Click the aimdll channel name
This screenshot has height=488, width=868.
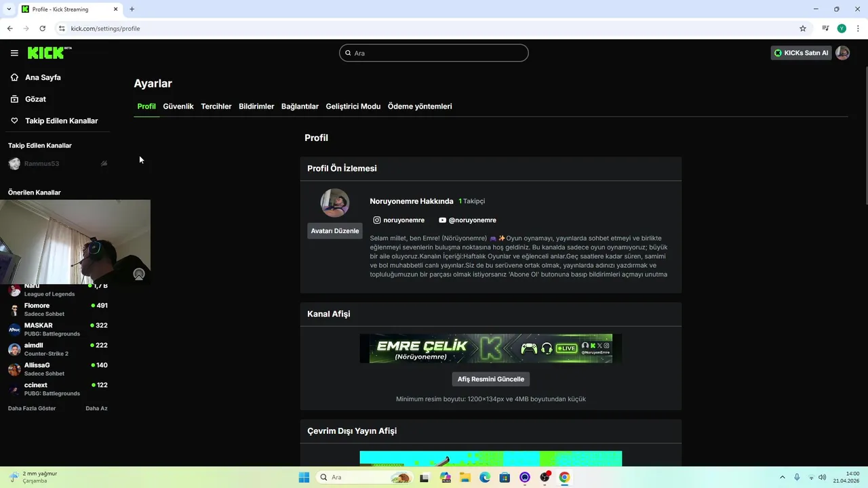[x=34, y=345]
